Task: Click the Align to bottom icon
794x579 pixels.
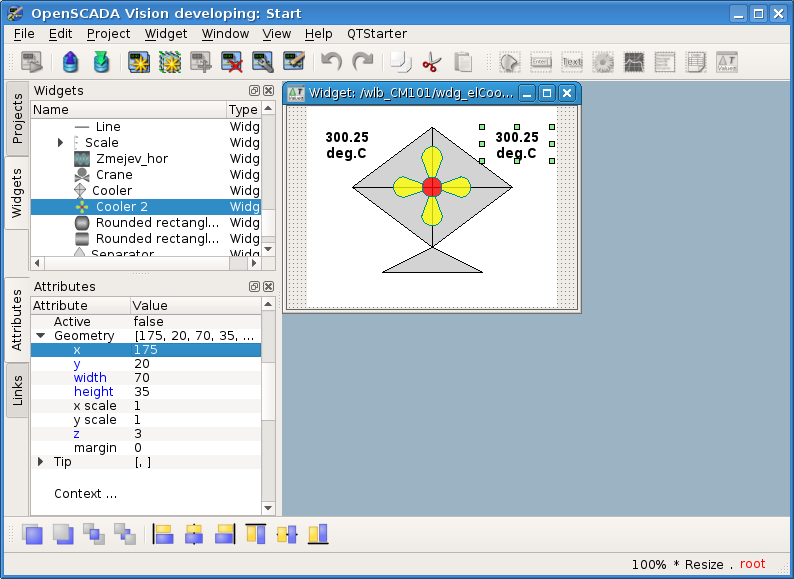Action: (318, 534)
